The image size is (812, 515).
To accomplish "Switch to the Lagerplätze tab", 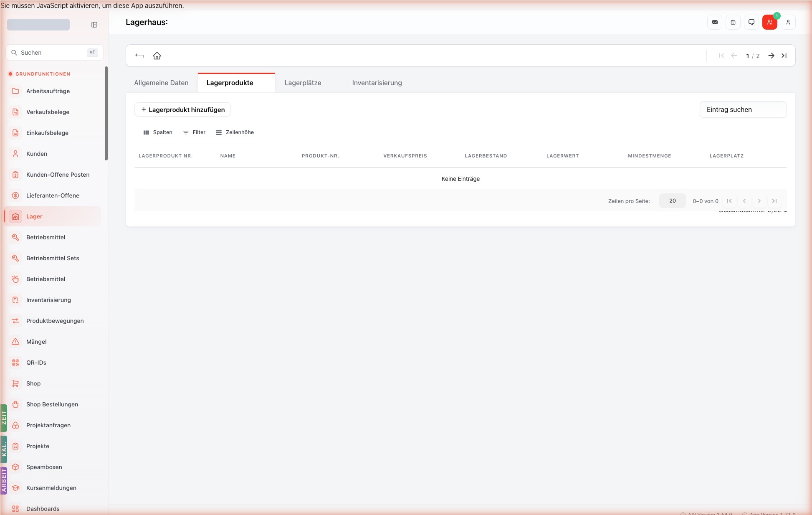I will [303, 83].
